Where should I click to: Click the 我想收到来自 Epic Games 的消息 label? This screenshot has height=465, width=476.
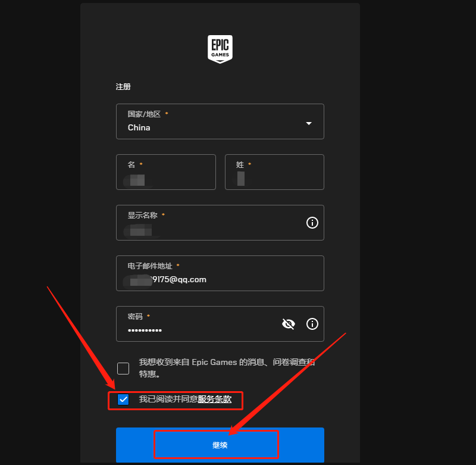[227, 368]
